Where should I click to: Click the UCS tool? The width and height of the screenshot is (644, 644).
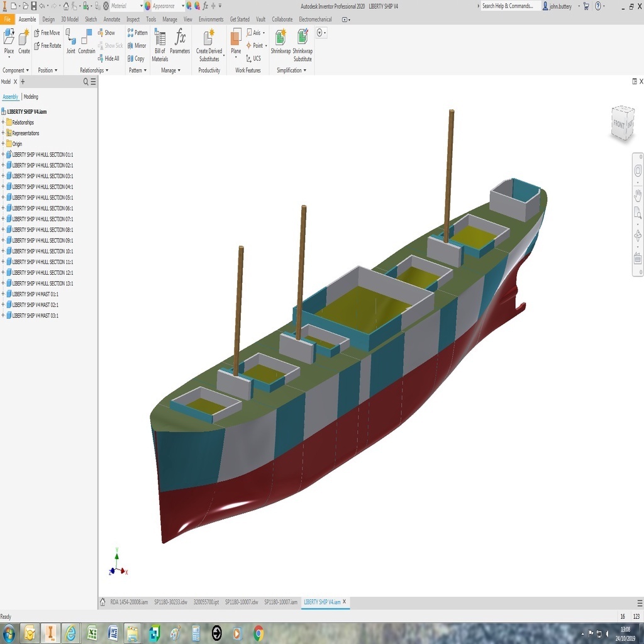[253, 58]
